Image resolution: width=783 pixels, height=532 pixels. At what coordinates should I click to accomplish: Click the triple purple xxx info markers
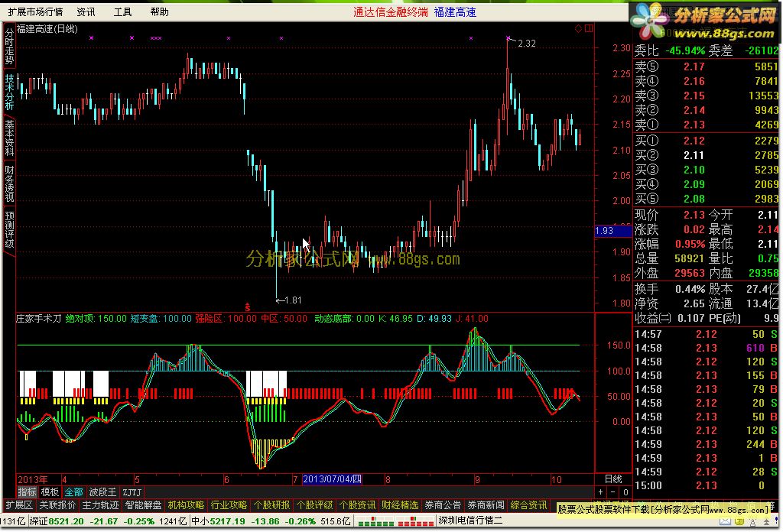(156, 38)
